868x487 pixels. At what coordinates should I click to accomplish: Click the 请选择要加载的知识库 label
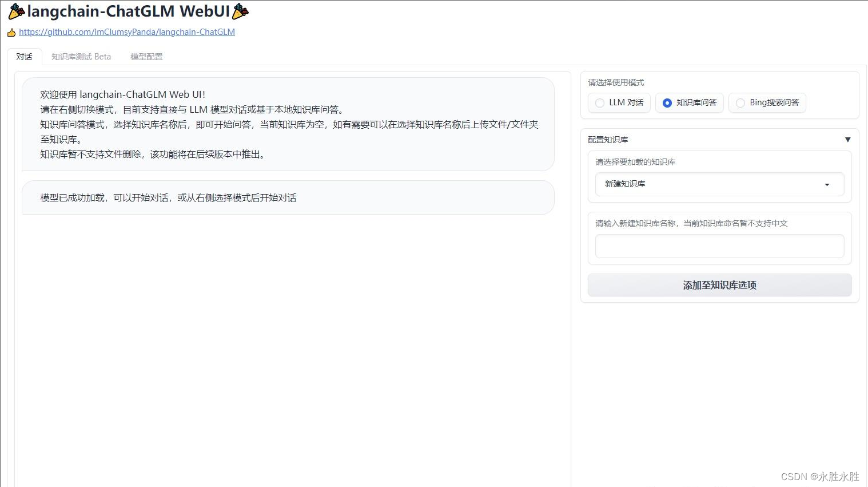(x=635, y=162)
